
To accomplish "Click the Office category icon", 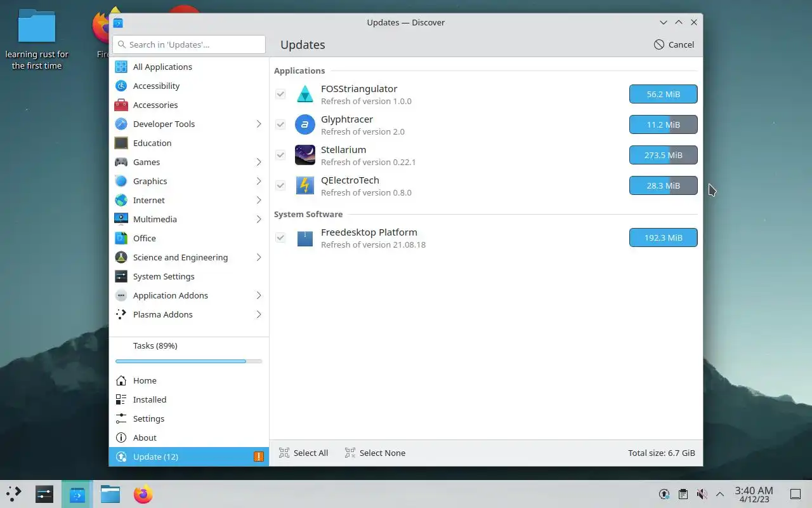I will pos(121,238).
